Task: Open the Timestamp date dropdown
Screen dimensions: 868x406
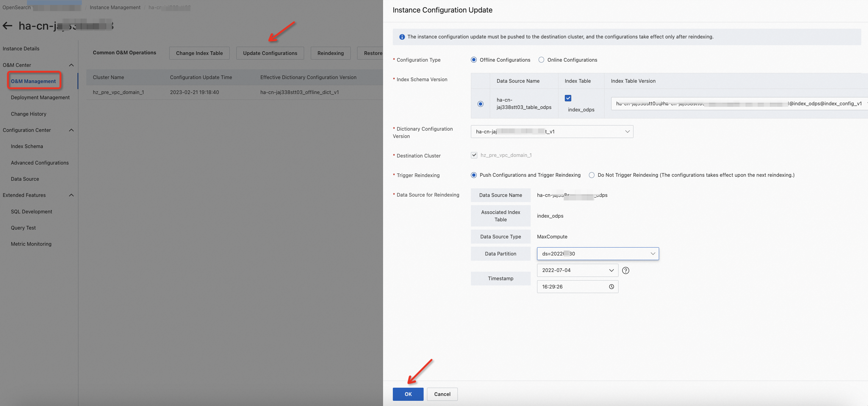Action: [x=577, y=270]
